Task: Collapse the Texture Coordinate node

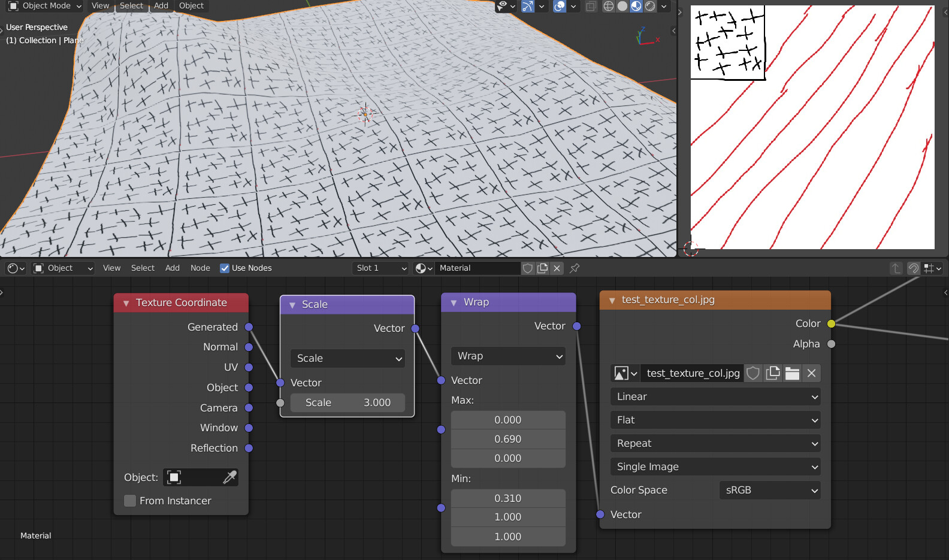Action: click(x=126, y=303)
